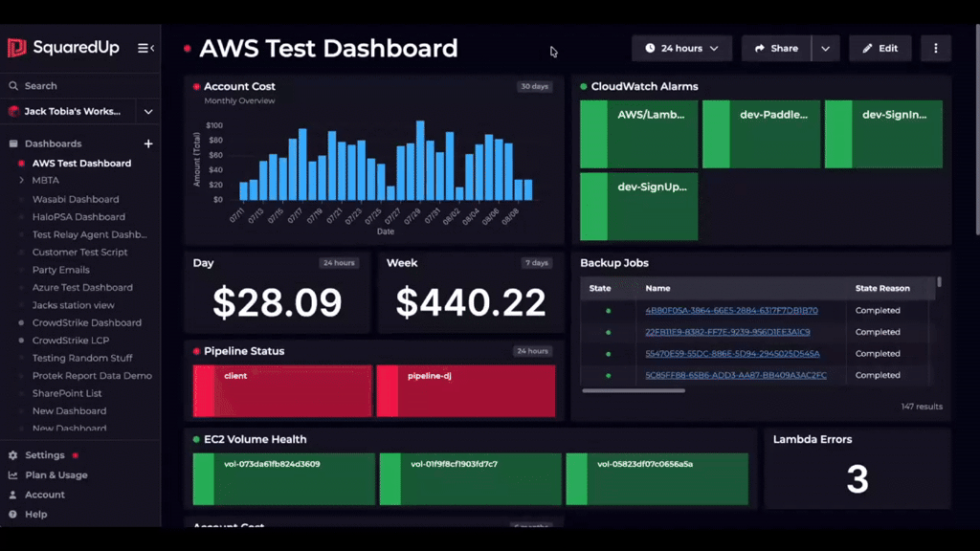Click the State column header

point(600,288)
